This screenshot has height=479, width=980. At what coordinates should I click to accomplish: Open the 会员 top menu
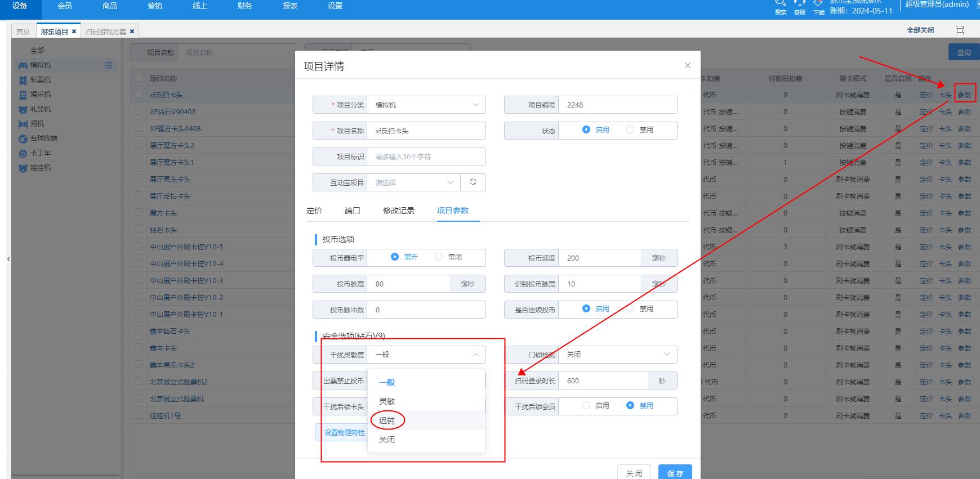(65, 6)
